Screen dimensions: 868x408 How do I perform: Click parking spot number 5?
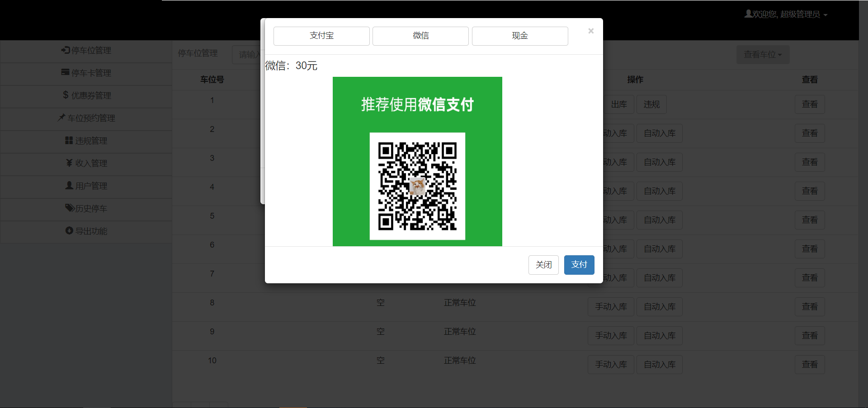212,216
